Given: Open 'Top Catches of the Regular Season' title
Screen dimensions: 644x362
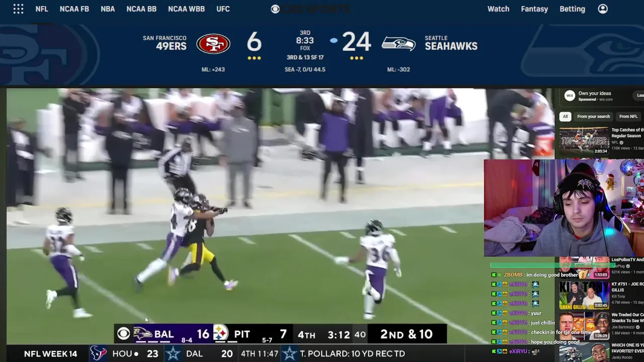Looking at the screenshot, I should (x=627, y=133).
